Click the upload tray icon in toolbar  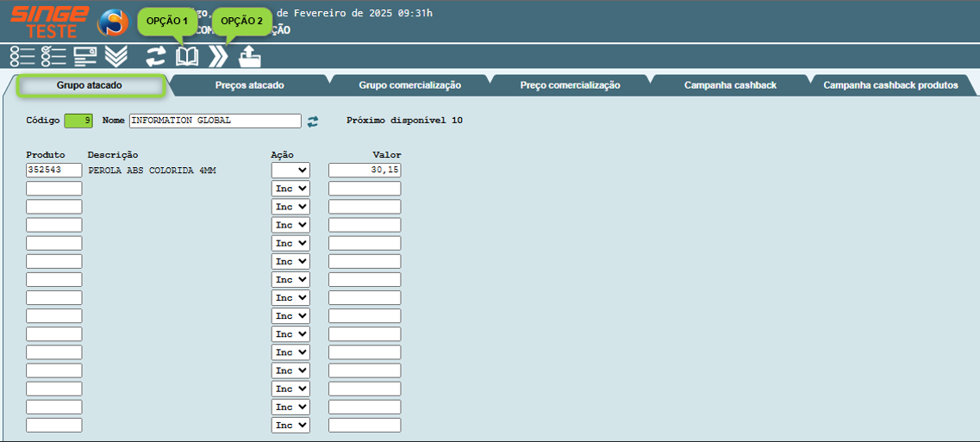click(250, 57)
